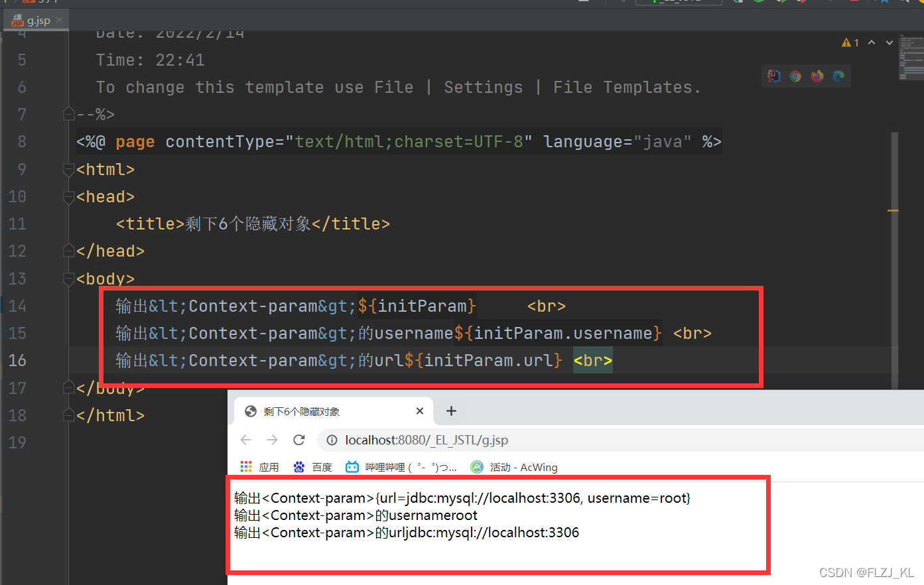This screenshot has height=585, width=924.
Task: Click "File Templates." in comment line 6
Action: coord(627,88)
